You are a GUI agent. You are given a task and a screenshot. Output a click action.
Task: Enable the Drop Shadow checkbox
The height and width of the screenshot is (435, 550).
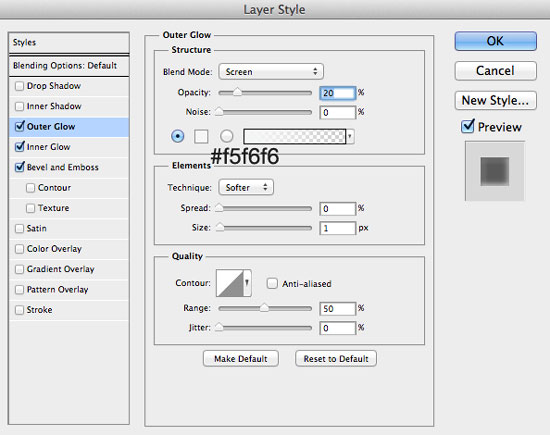pyautogui.click(x=19, y=86)
